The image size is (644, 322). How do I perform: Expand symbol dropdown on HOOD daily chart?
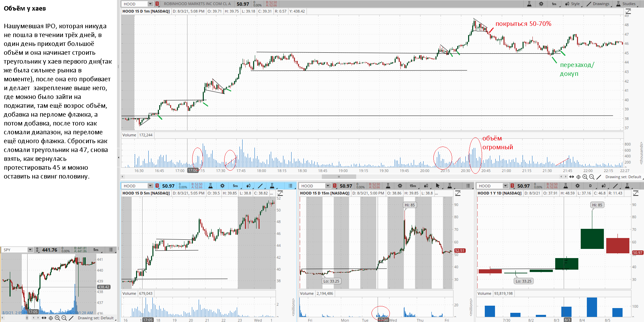coord(506,186)
